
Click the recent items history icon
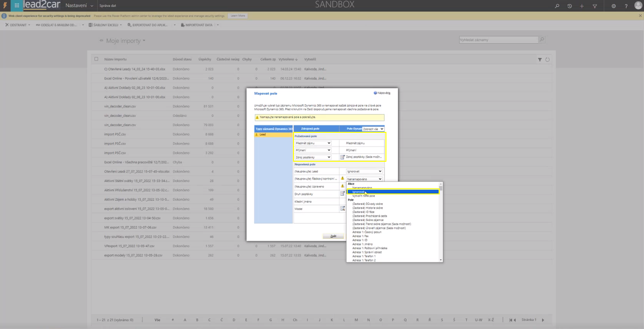pos(569,6)
